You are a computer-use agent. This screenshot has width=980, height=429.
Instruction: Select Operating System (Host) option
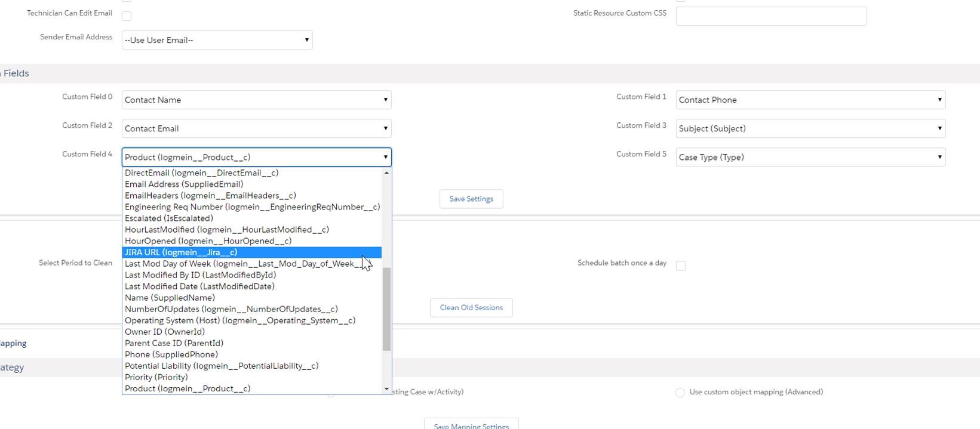tap(251, 320)
